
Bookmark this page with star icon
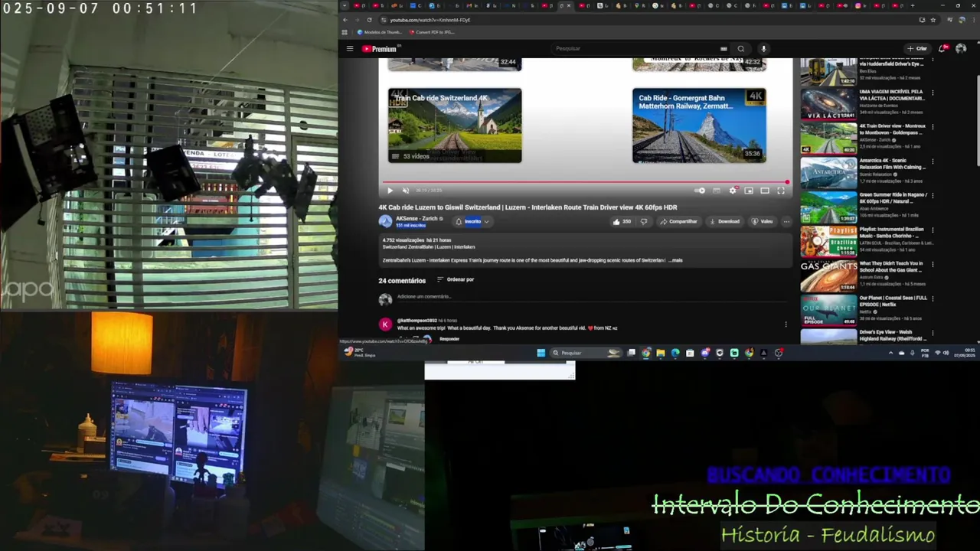point(934,20)
